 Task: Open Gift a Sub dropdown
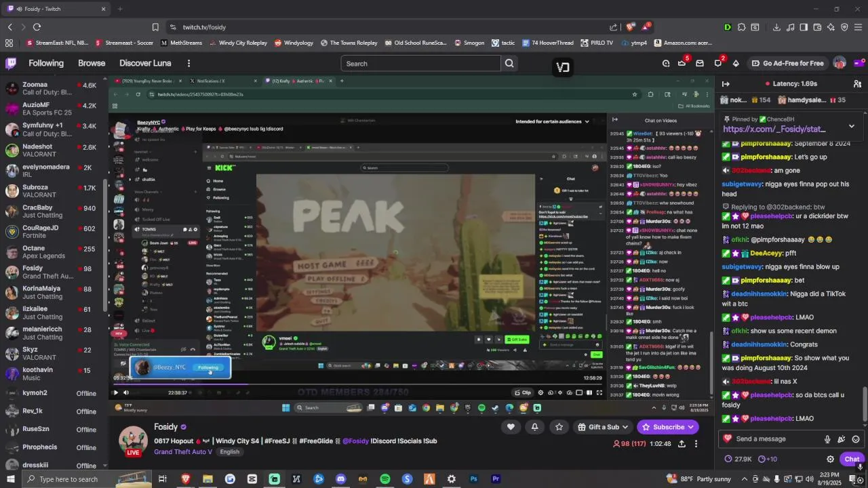603,427
